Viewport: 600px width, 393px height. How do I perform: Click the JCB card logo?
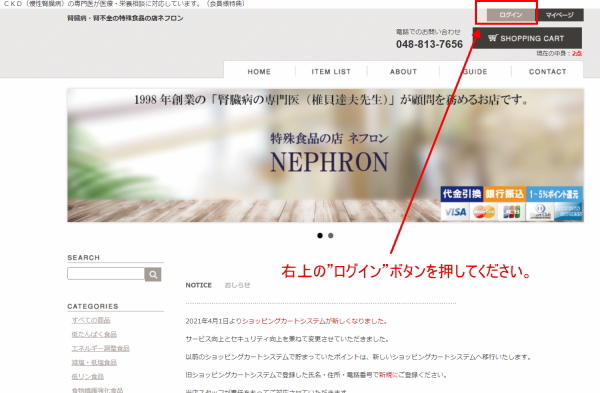pos(512,212)
